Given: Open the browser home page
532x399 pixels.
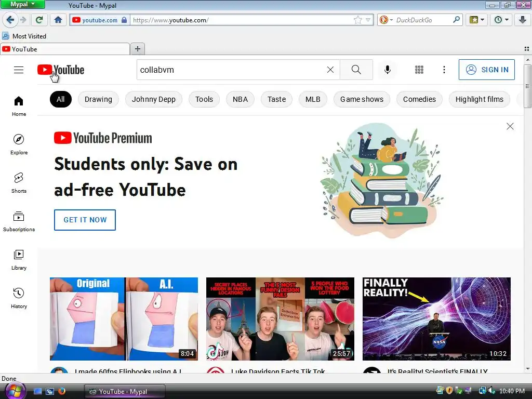Looking at the screenshot, I should 58,20.
